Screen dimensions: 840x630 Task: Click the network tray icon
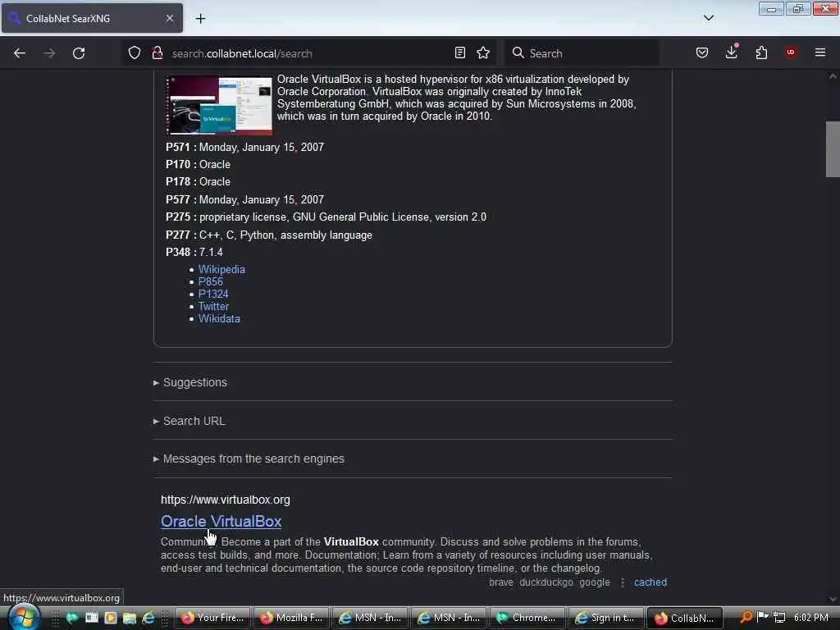[x=780, y=617]
